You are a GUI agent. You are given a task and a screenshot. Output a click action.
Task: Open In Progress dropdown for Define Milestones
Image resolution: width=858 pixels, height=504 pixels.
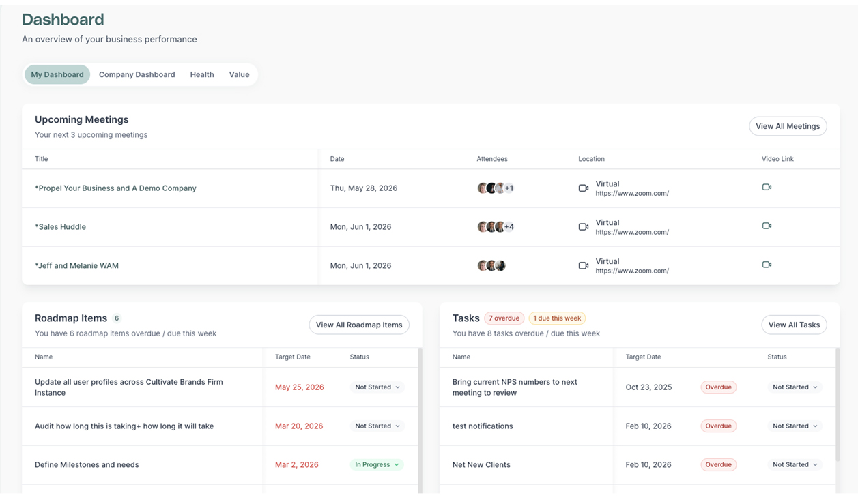pos(377,465)
